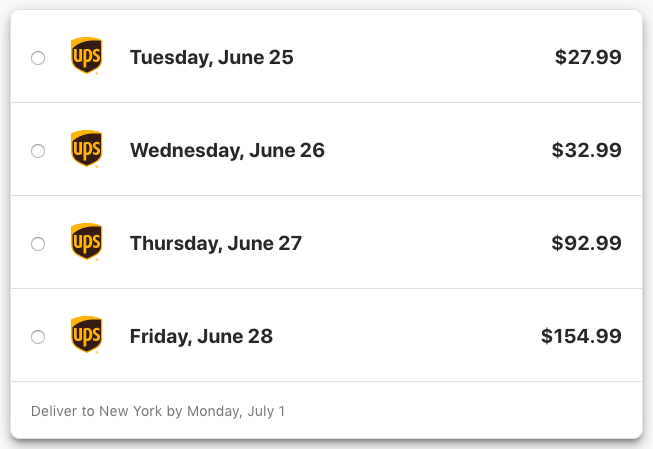Click the $154.99 shipping price
The width and height of the screenshot is (653, 449).
pyautogui.click(x=581, y=337)
